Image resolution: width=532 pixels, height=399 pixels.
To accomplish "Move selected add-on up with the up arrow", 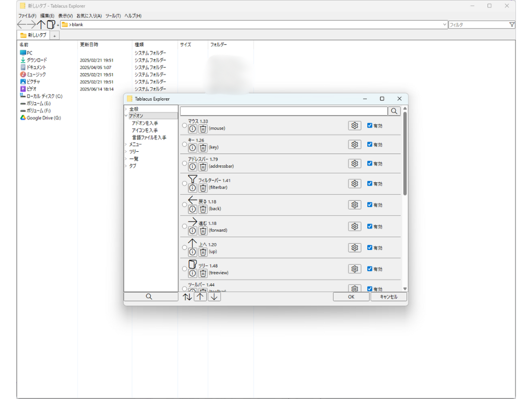I will pyautogui.click(x=200, y=297).
